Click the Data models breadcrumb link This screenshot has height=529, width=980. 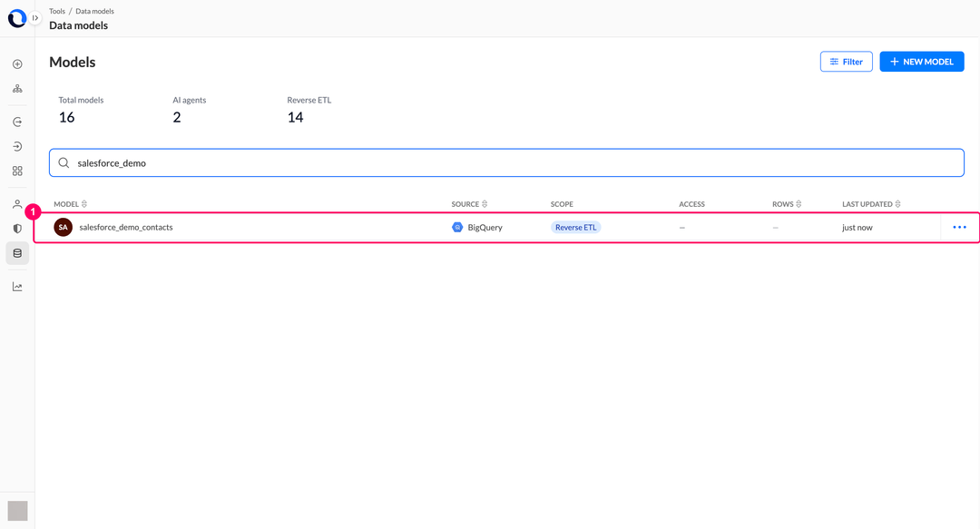tap(95, 11)
